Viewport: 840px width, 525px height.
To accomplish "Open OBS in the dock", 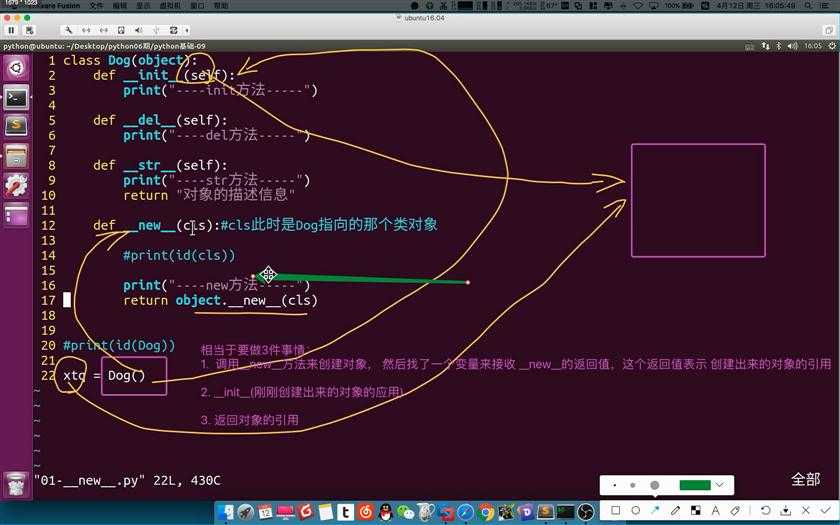I will [586, 512].
